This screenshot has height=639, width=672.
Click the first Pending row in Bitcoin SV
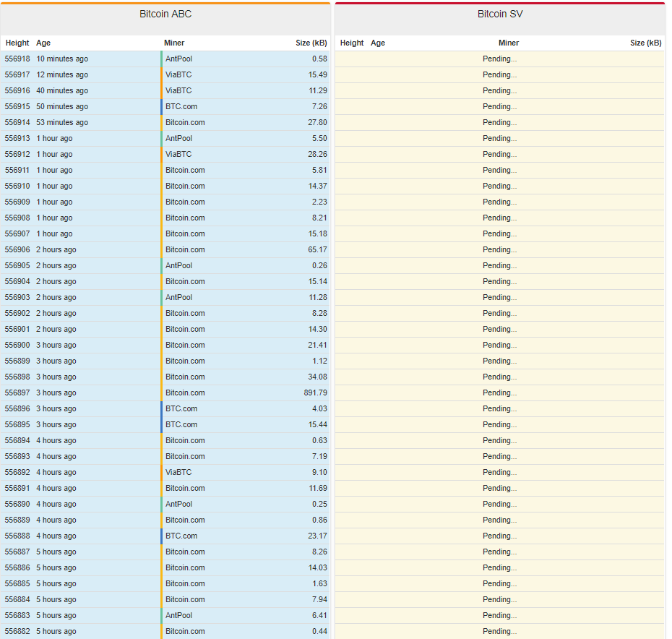[x=500, y=59]
